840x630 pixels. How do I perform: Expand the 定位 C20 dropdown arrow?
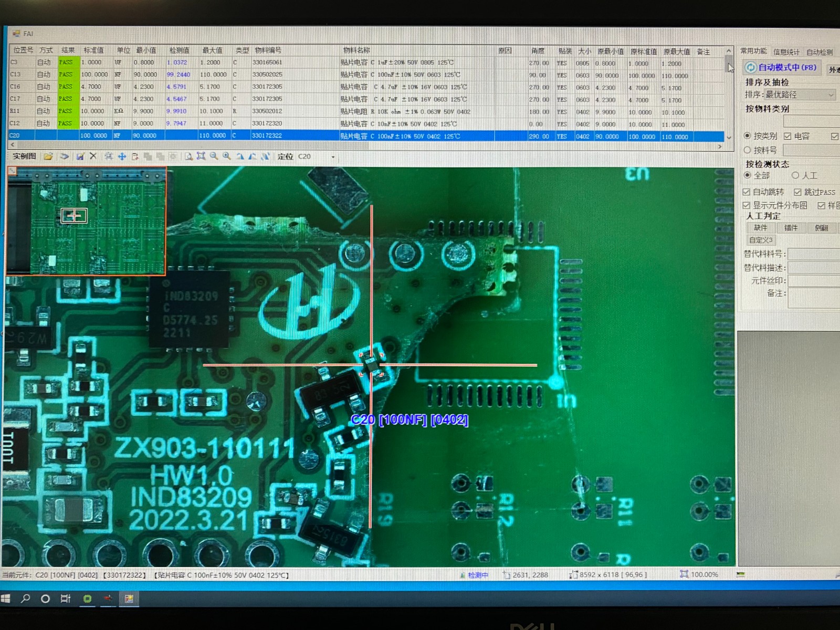point(333,157)
